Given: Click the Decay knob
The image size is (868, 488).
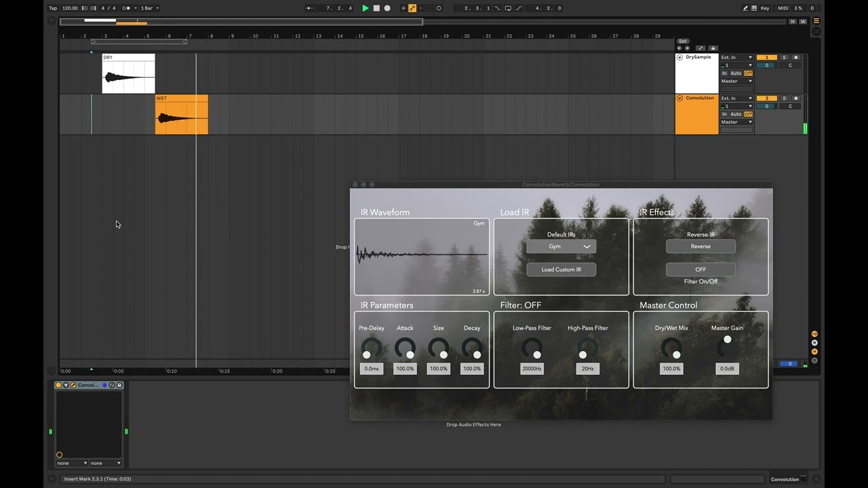Looking at the screenshot, I should pyautogui.click(x=472, y=348).
